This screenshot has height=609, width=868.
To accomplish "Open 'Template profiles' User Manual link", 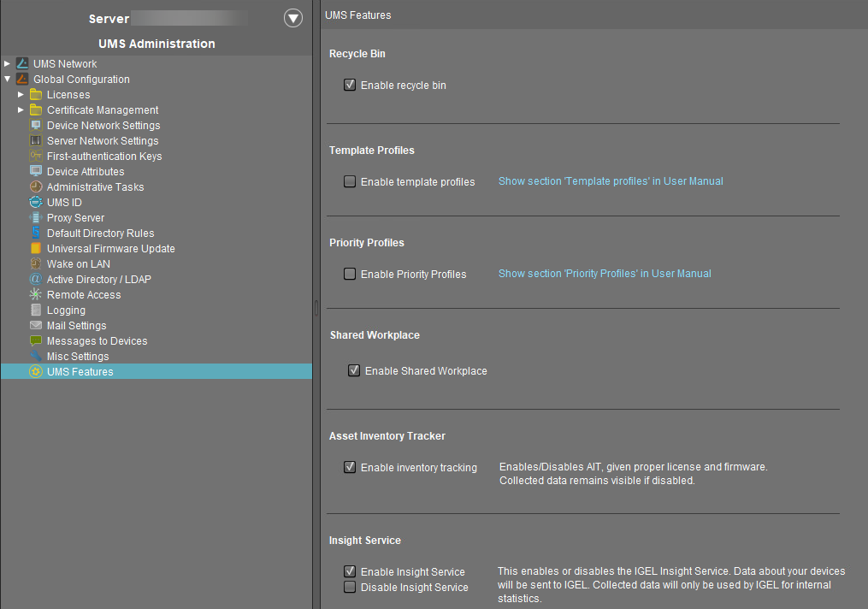I will pyautogui.click(x=611, y=181).
